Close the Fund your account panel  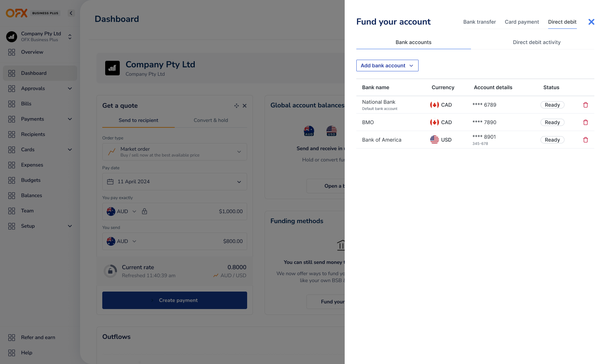[x=591, y=22]
